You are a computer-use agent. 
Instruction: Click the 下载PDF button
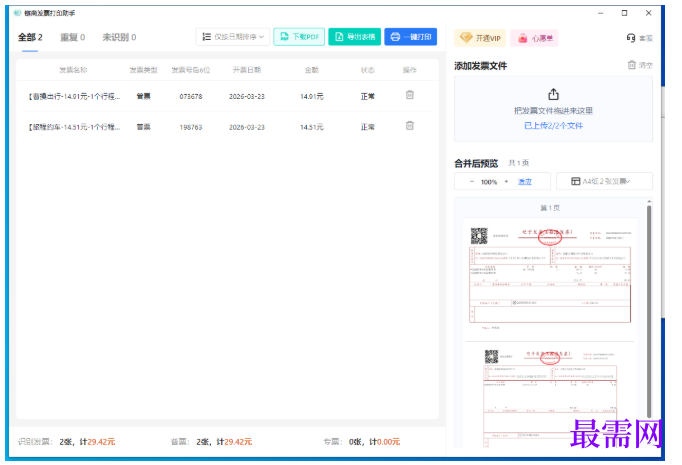(299, 37)
